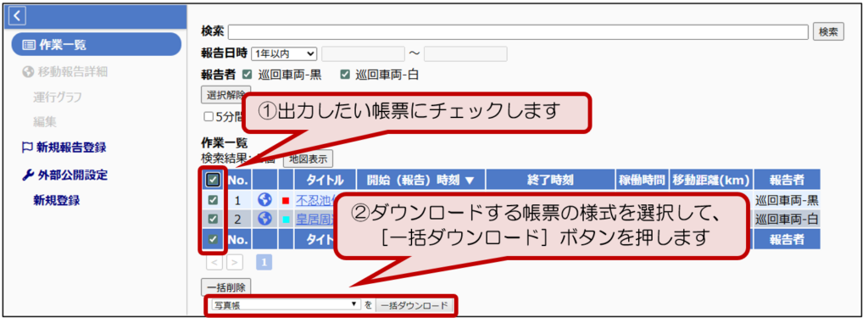Screen dimensions: 868x323
Task: Open 作業一覧 in the sidebar
Action: click(96, 45)
